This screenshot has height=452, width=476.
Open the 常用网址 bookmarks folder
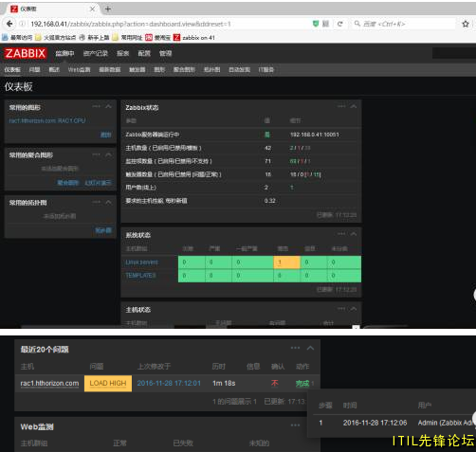coord(127,38)
